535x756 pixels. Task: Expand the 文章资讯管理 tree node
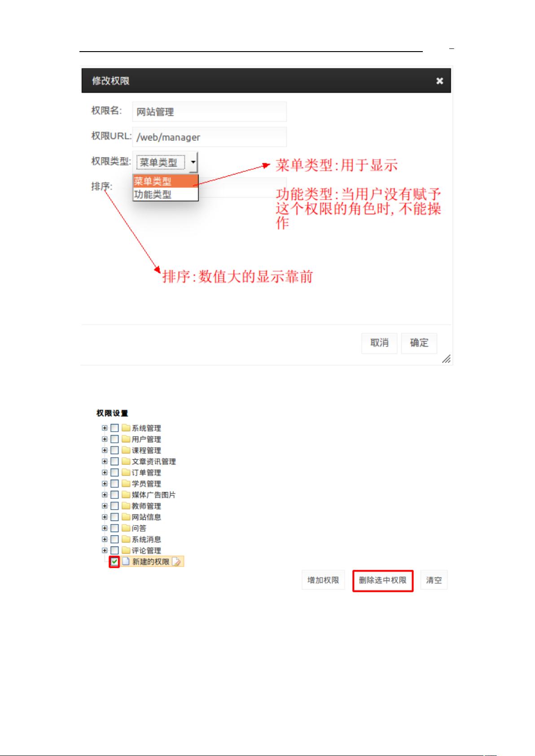105,461
